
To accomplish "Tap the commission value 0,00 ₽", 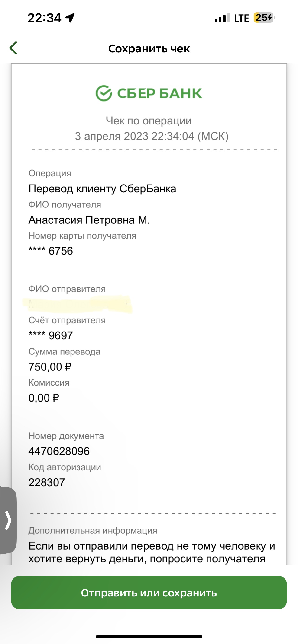I will [x=44, y=398].
